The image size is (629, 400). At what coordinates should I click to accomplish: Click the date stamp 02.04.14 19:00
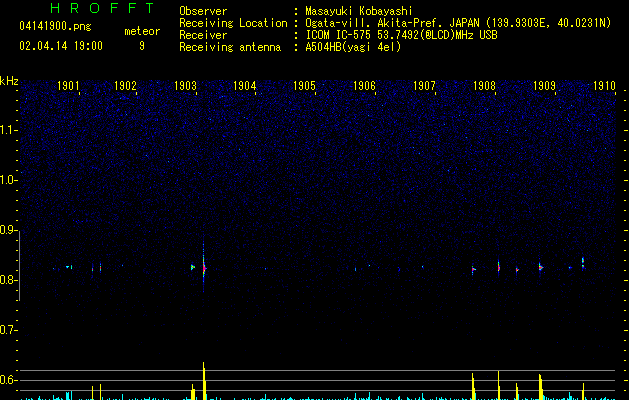tap(61, 46)
